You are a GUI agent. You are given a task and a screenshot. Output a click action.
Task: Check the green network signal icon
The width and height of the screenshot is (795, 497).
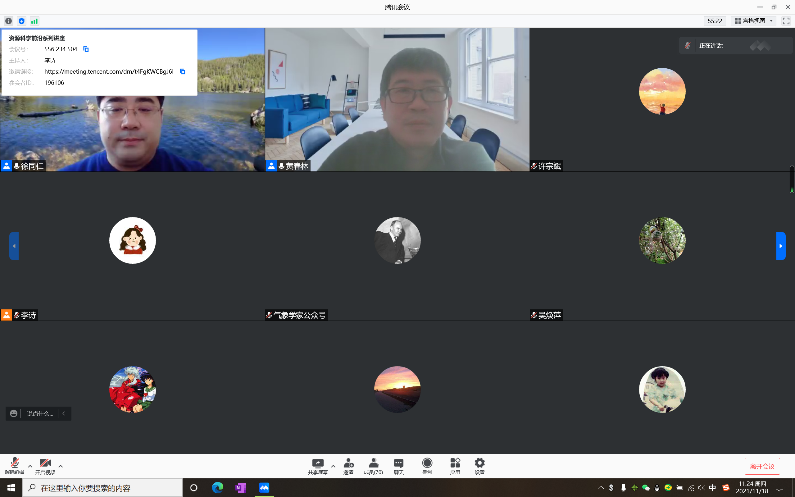point(35,20)
